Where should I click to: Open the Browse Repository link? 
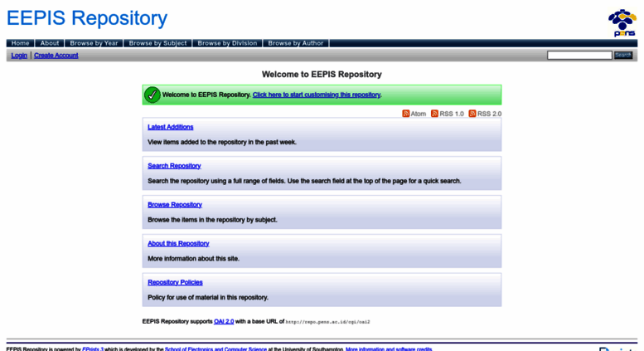pos(175,205)
